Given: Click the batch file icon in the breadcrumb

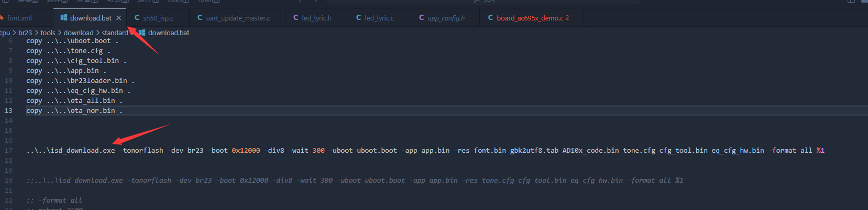Looking at the screenshot, I should pyautogui.click(x=142, y=33).
